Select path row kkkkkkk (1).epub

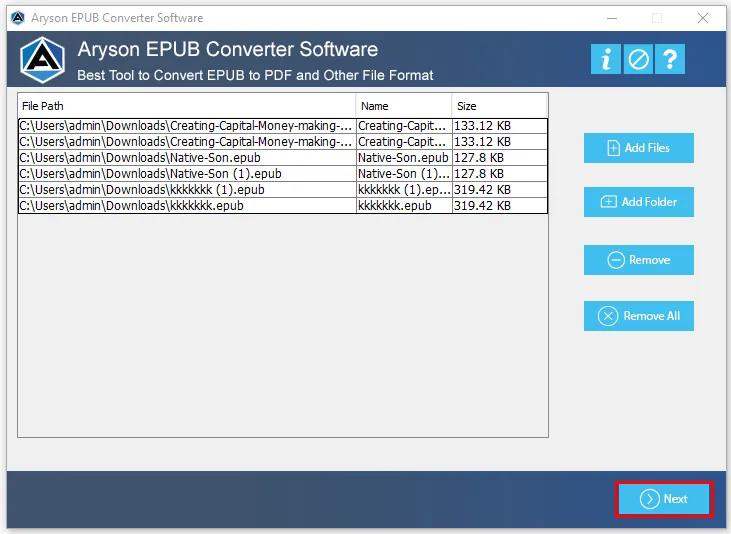(187, 190)
